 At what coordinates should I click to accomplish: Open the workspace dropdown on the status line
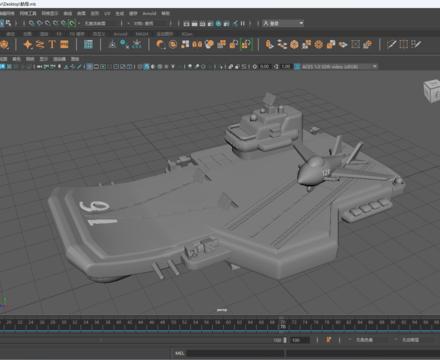283,23
